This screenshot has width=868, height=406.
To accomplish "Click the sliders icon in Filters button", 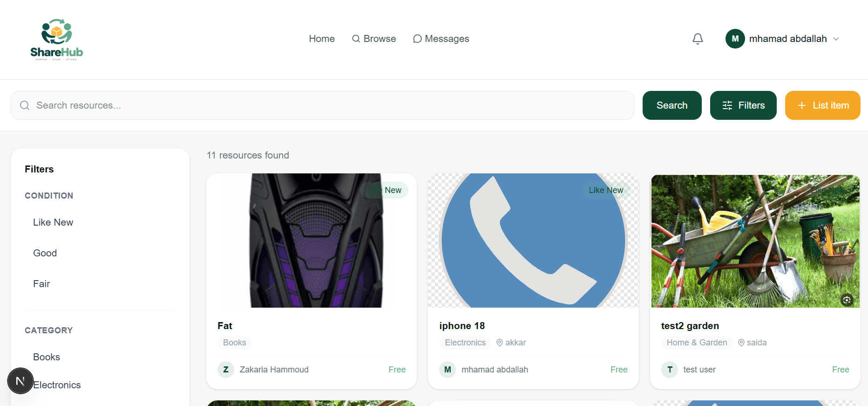I will [x=727, y=105].
